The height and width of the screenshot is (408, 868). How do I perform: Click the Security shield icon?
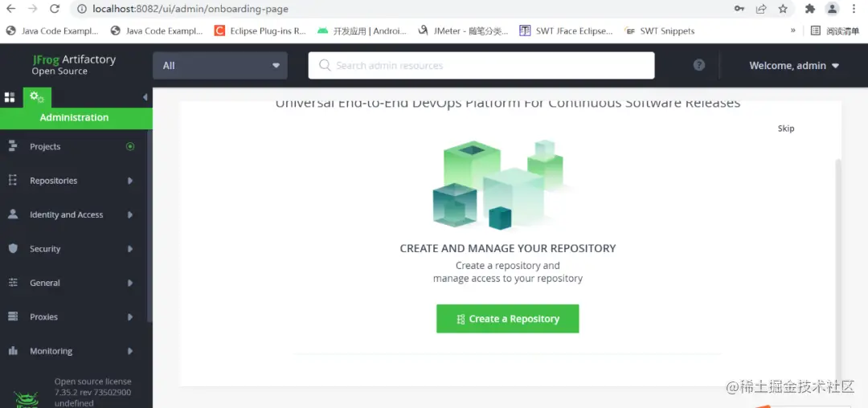click(x=13, y=249)
